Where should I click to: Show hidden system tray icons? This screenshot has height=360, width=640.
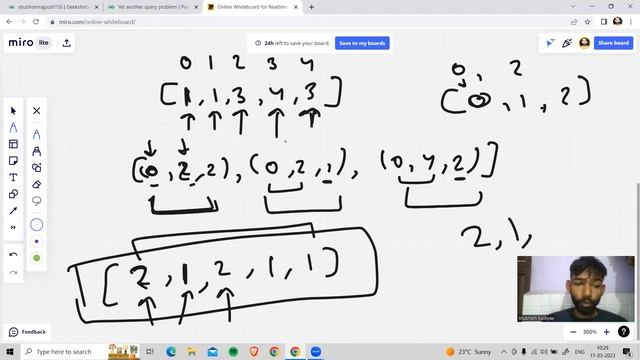(504, 351)
